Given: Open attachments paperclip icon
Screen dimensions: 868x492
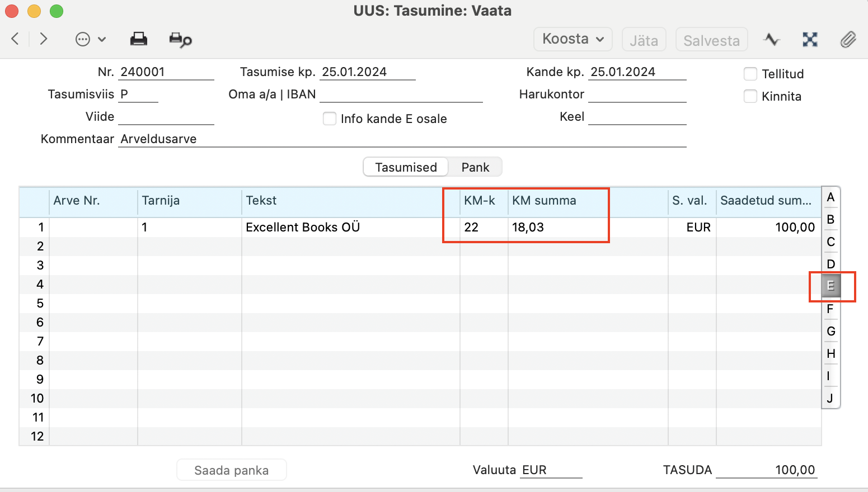Looking at the screenshot, I should click(848, 39).
